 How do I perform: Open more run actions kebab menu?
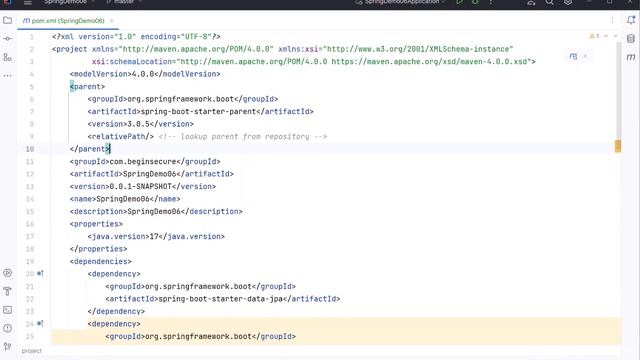pyautogui.click(x=491, y=2)
